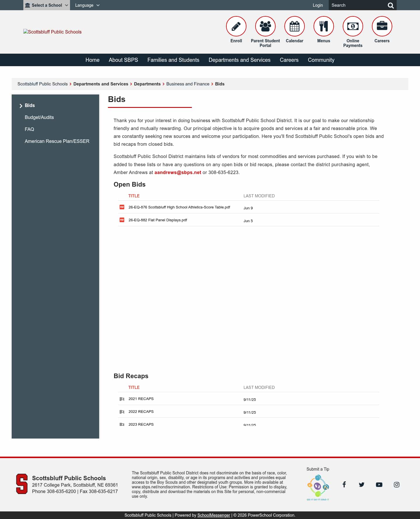Click the chevron next to Bids in sidebar
Viewport: 420px width, 519px height.
point(21,106)
